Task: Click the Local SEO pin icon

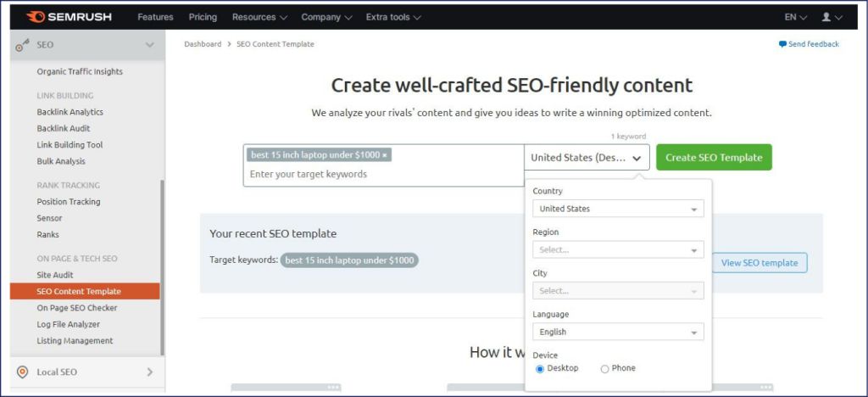Action: pyautogui.click(x=23, y=372)
